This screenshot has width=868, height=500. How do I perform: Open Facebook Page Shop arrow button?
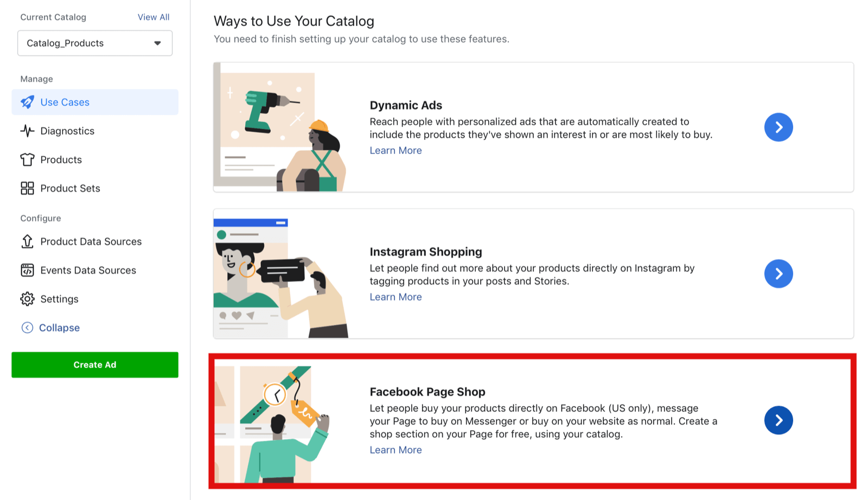click(778, 420)
